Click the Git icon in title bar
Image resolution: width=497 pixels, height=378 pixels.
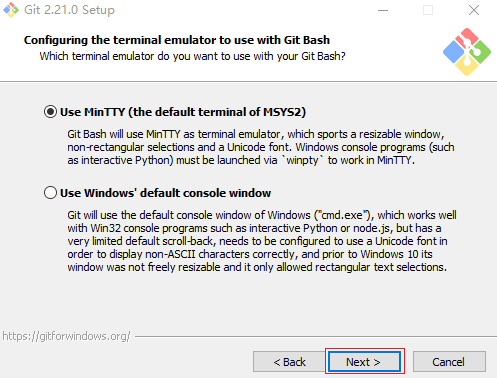click(x=11, y=10)
